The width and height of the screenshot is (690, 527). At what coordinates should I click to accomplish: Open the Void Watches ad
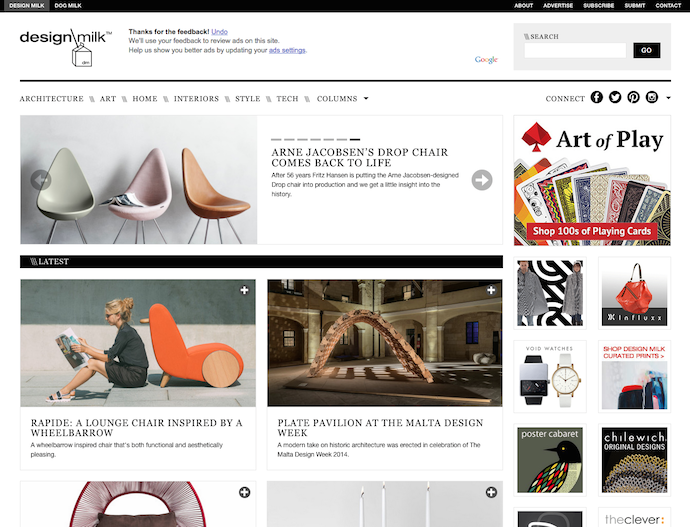pos(550,377)
